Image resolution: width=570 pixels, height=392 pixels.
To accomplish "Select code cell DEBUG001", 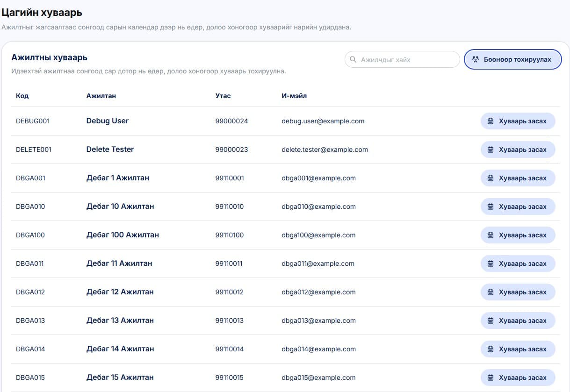I will coord(33,121).
